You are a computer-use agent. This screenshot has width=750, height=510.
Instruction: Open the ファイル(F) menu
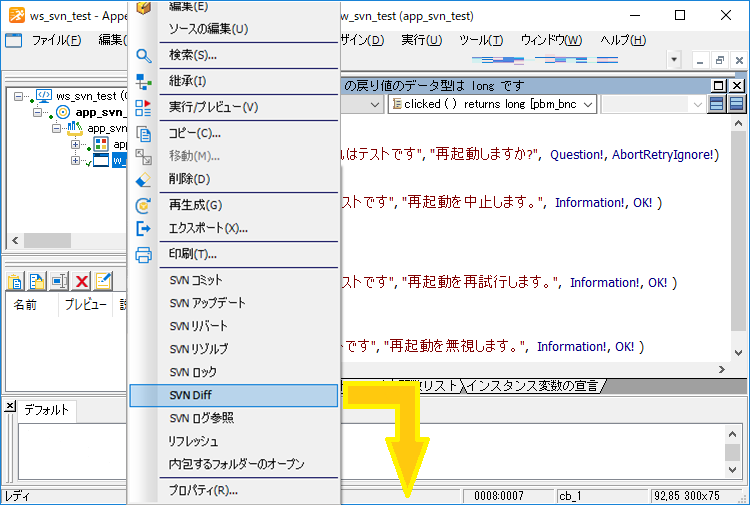point(56,40)
